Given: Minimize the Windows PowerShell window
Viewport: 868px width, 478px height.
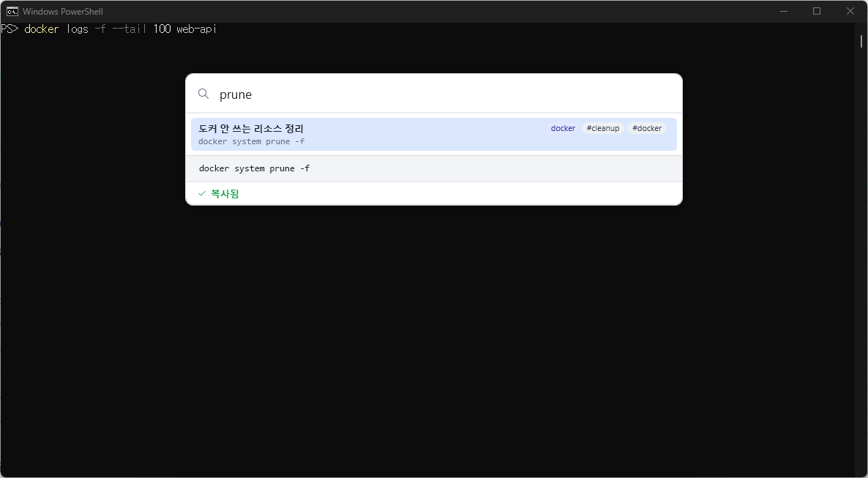Looking at the screenshot, I should (x=784, y=11).
